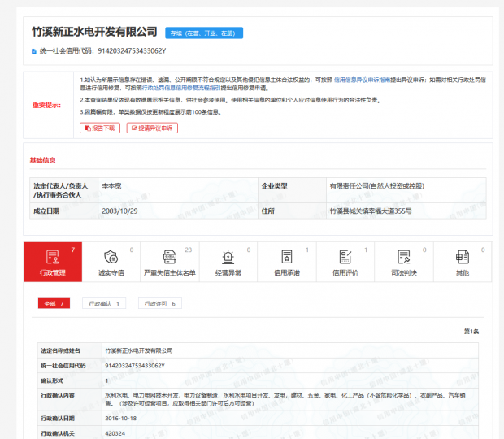Image resolution: width=504 pixels, height=439 pixels.
Task: Open the 司法判决 gavel document icon
Action: tap(404, 257)
